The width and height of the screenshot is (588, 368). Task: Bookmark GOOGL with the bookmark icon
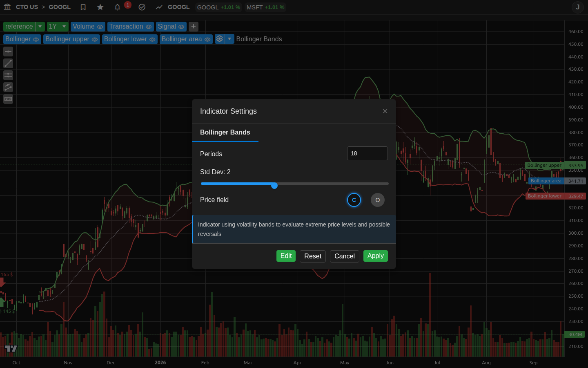point(83,7)
